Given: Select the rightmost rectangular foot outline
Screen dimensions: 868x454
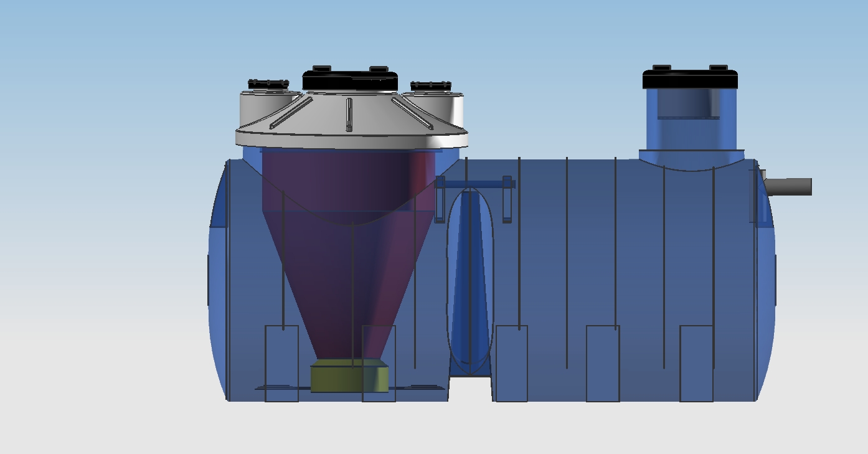Looking at the screenshot, I should click(x=696, y=364).
